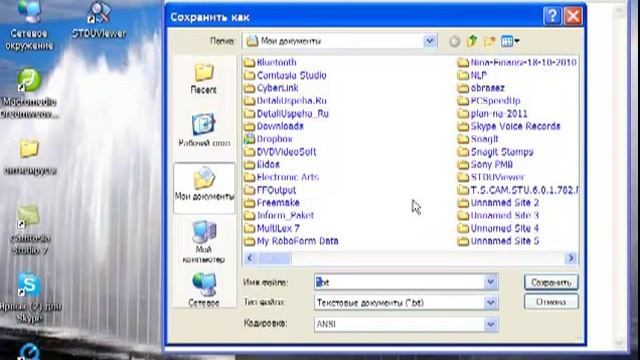Viewport: 640px width, 360px height.
Task: Select the Dropbox folder
Action: tap(269, 139)
